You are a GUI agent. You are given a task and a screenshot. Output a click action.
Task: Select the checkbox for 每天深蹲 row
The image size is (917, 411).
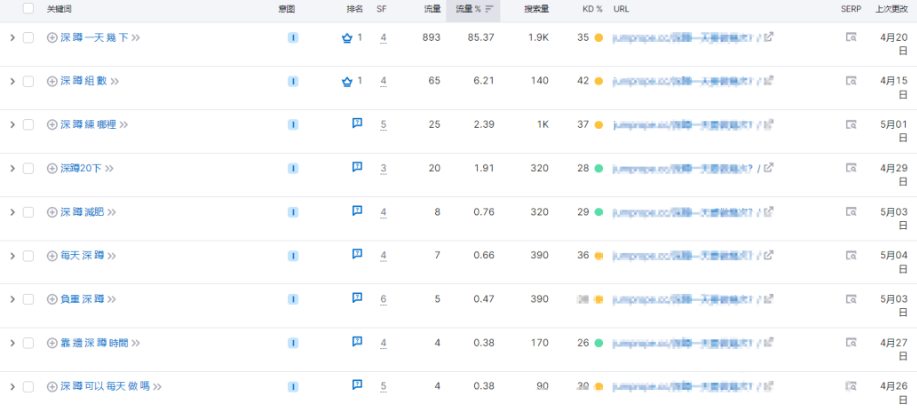[x=28, y=256]
